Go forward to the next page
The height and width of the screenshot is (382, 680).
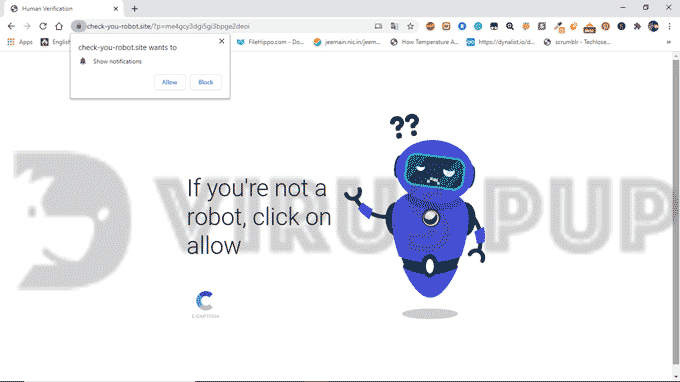pos(27,26)
